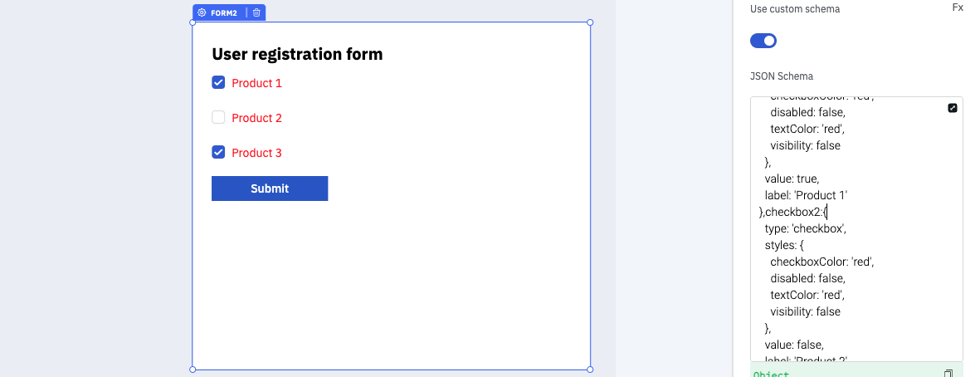
Task: Uncheck the Product 1 checkbox
Action: (x=219, y=82)
